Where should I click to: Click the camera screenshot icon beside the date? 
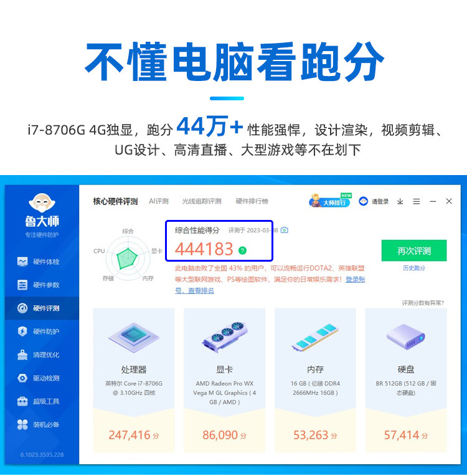285,230
